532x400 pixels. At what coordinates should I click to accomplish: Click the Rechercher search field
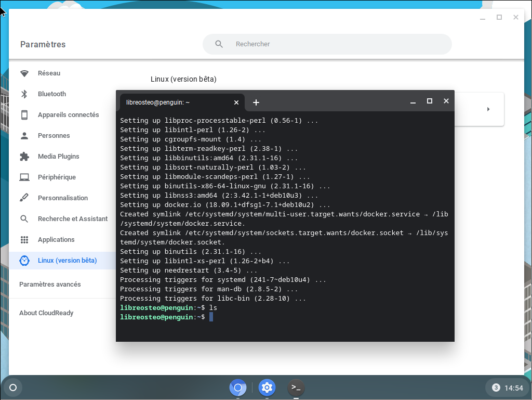327,44
